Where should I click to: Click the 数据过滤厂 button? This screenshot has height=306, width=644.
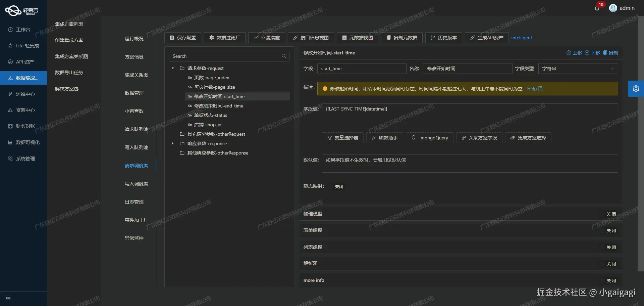click(x=225, y=38)
